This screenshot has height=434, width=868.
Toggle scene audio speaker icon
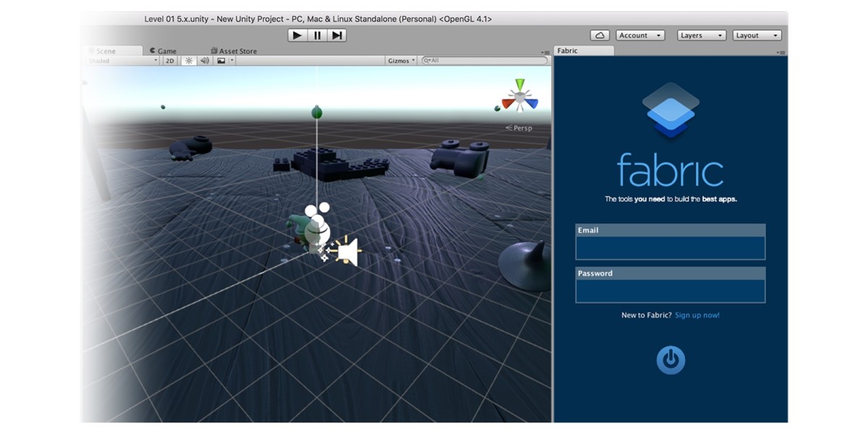click(x=205, y=61)
